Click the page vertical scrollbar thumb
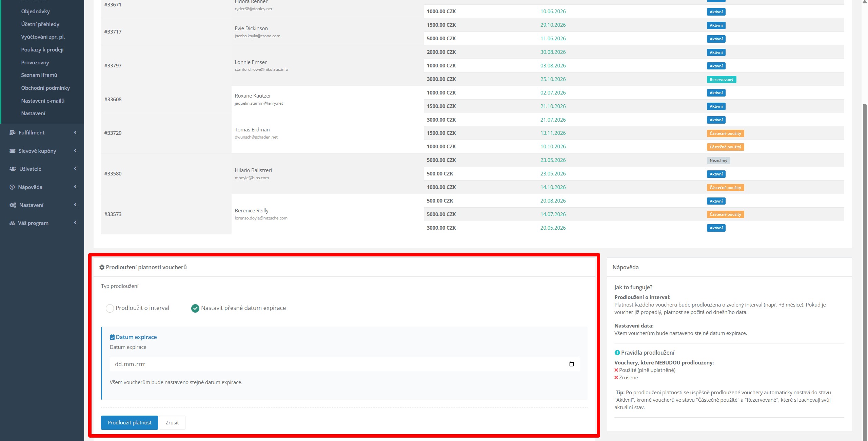 click(864, 271)
